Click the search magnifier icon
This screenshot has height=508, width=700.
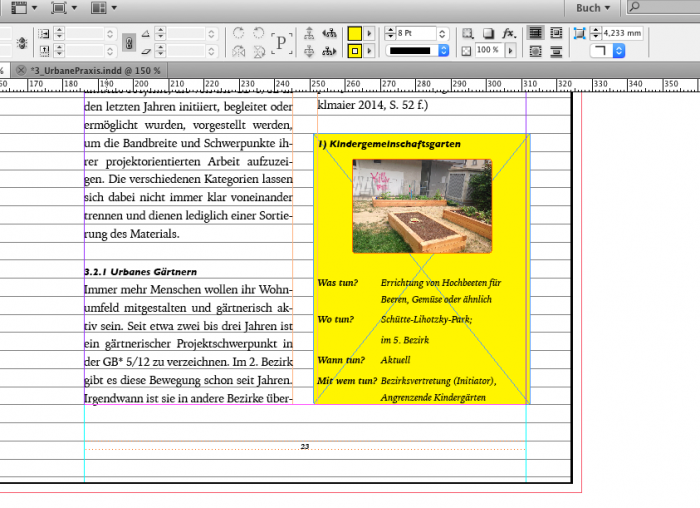click(634, 7)
